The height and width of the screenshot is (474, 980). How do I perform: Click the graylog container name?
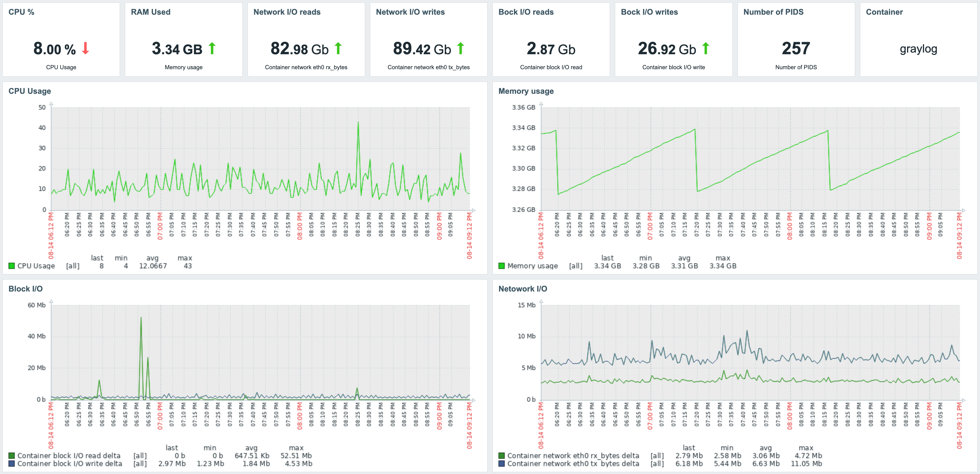click(918, 49)
